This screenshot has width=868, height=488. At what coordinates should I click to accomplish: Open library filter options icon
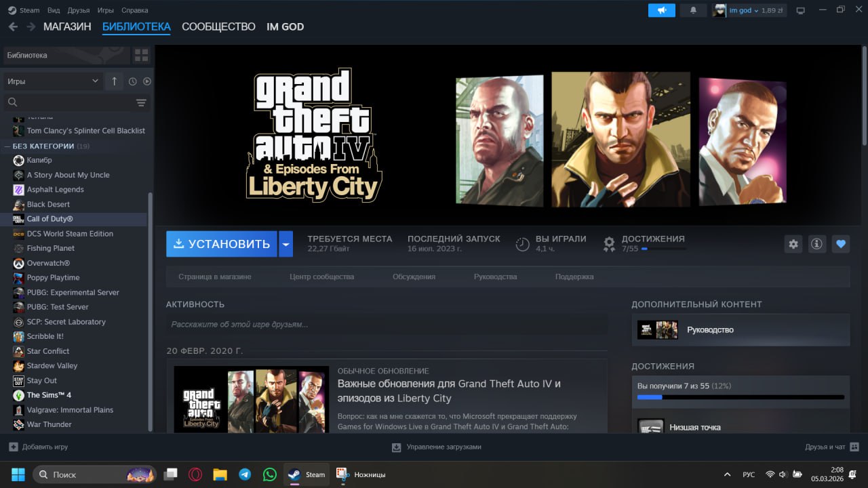tap(141, 102)
